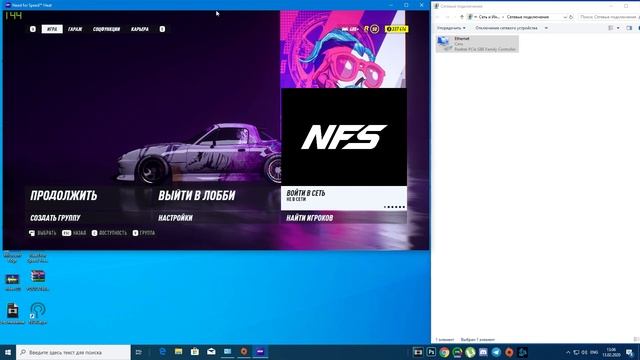The height and width of the screenshot is (360, 640).
Task: Click the yellow bank money counter
Action: point(397,29)
